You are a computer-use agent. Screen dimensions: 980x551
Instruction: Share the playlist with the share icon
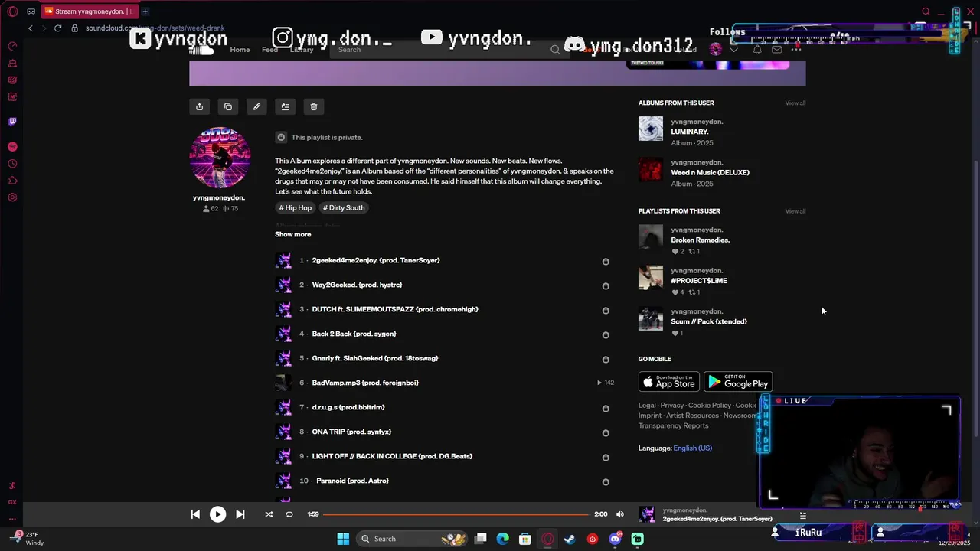click(199, 106)
